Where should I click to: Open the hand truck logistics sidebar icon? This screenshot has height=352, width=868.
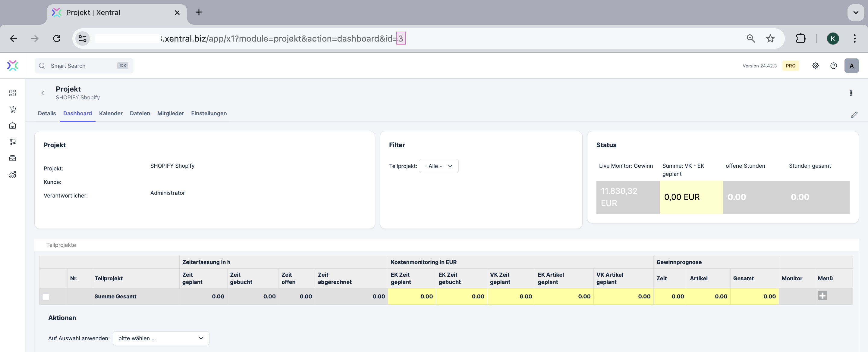click(12, 142)
